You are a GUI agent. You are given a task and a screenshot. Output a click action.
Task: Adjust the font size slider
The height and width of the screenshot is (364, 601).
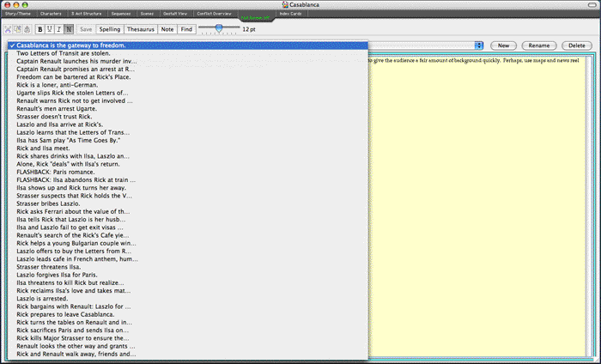(x=220, y=28)
